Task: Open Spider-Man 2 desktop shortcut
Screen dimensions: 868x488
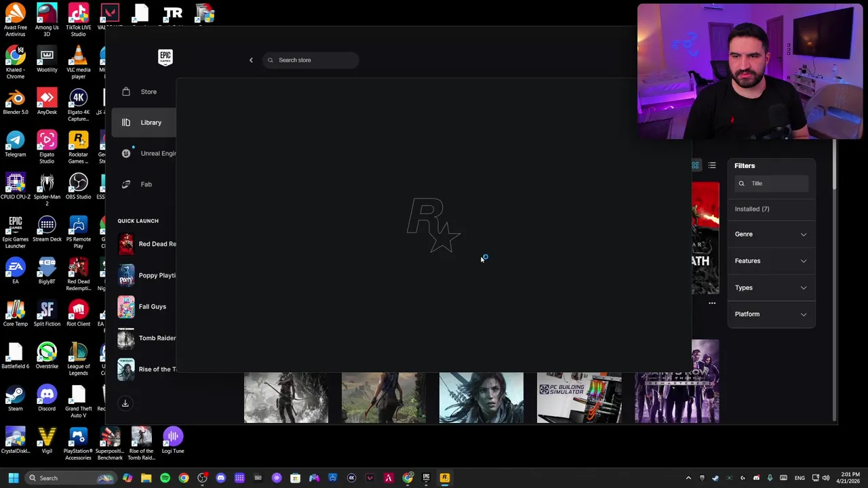Action: point(47,190)
